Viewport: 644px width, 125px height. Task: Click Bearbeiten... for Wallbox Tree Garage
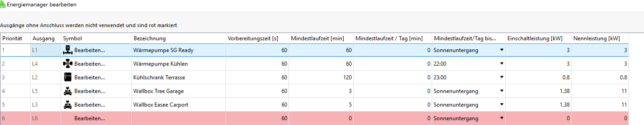tap(89, 91)
